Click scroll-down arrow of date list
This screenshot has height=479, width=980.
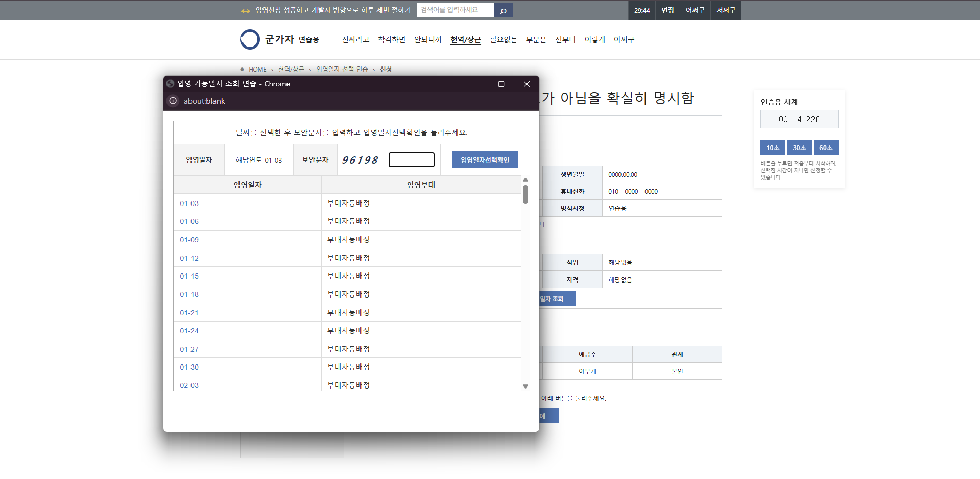coord(525,386)
